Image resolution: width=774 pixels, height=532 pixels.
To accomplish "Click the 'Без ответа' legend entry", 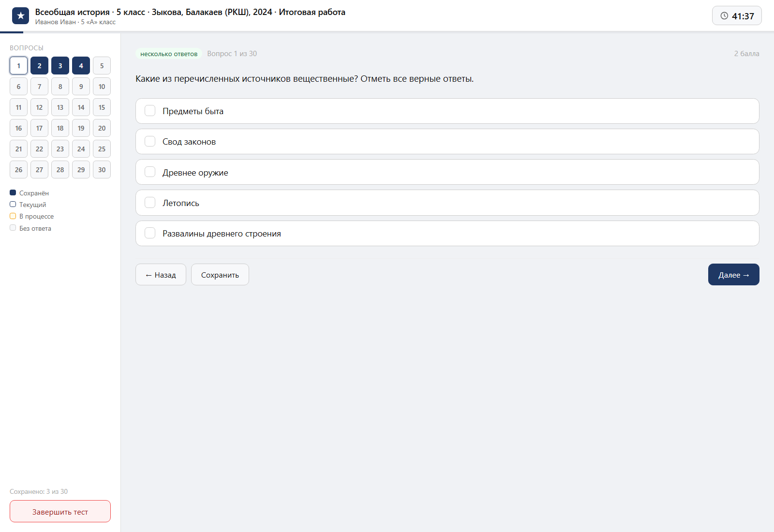I will pyautogui.click(x=30, y=228).
